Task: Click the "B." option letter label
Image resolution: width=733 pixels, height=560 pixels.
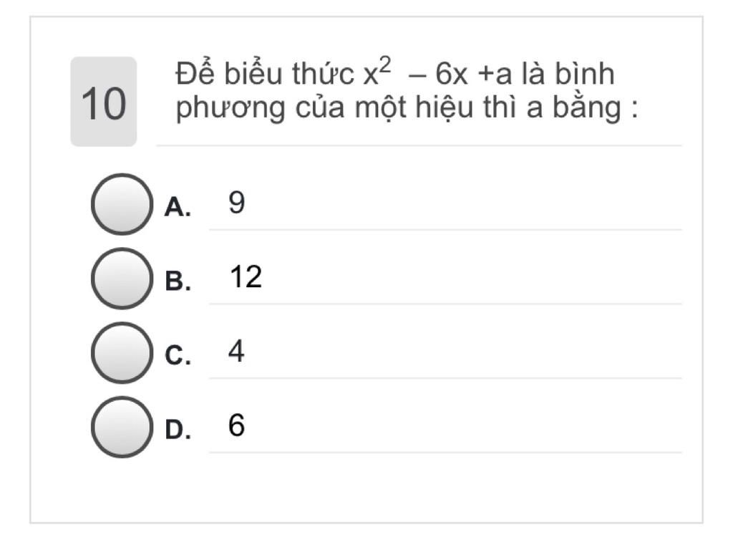Action: click(178, 281)
